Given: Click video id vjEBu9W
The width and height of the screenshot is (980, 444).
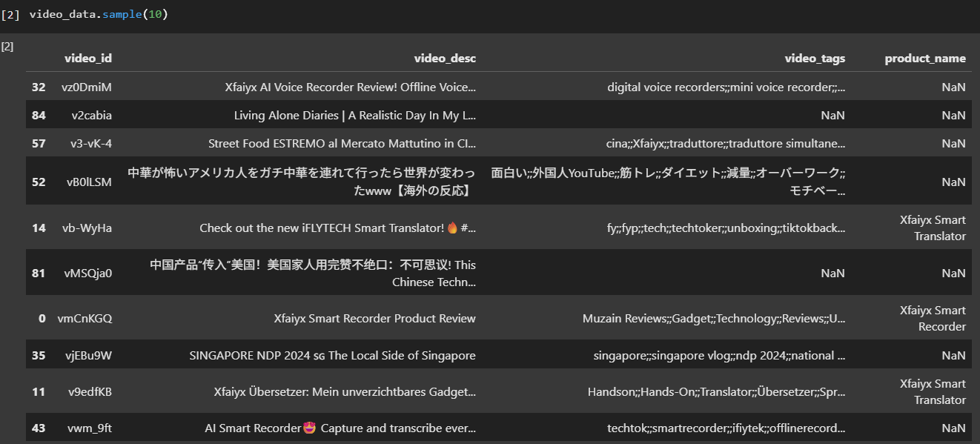Looking at the screenshot, I should click(88, 356).
